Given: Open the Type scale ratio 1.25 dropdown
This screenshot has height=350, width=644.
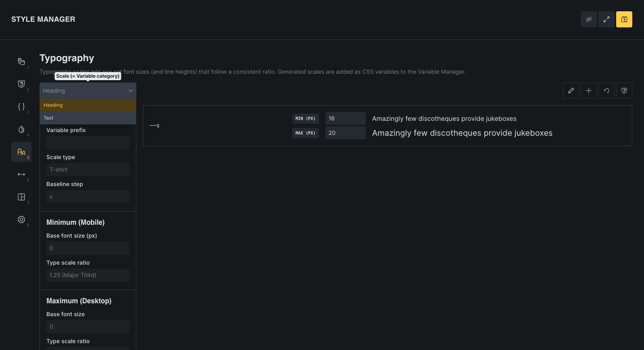Looking at the screenshot, I should [x=88, y=275].
